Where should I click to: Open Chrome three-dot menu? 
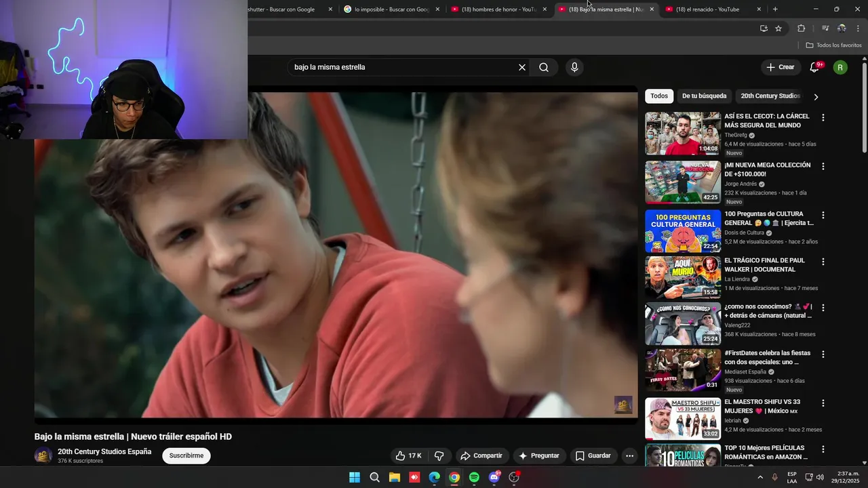[x=858, y=28]
